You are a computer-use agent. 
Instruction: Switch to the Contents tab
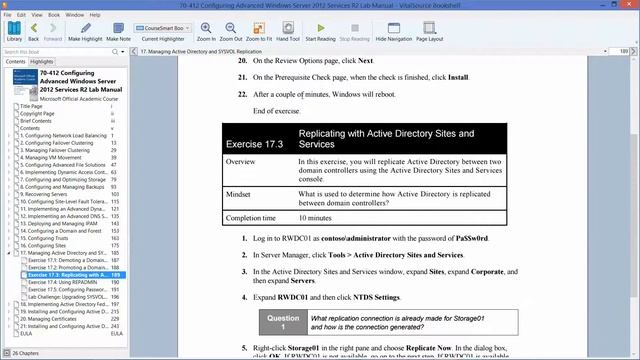[16, 62]
